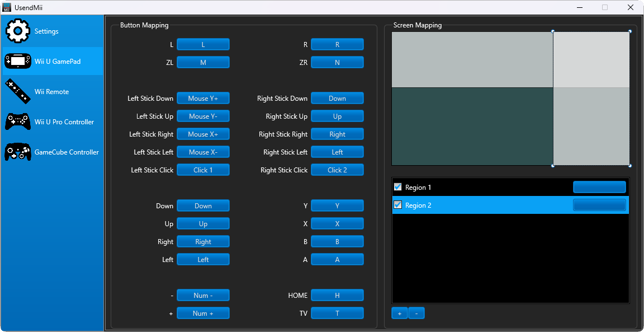Select the Wii U GamePad label
The image size is (644, 332).
(58, 62)
